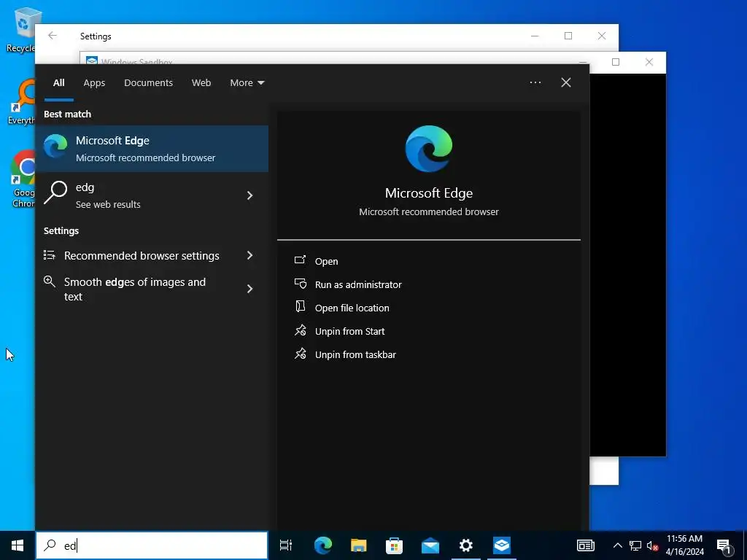
Task: Open File Explorer from taskbar
Action: pyautogui.click(x=359, y=545)
